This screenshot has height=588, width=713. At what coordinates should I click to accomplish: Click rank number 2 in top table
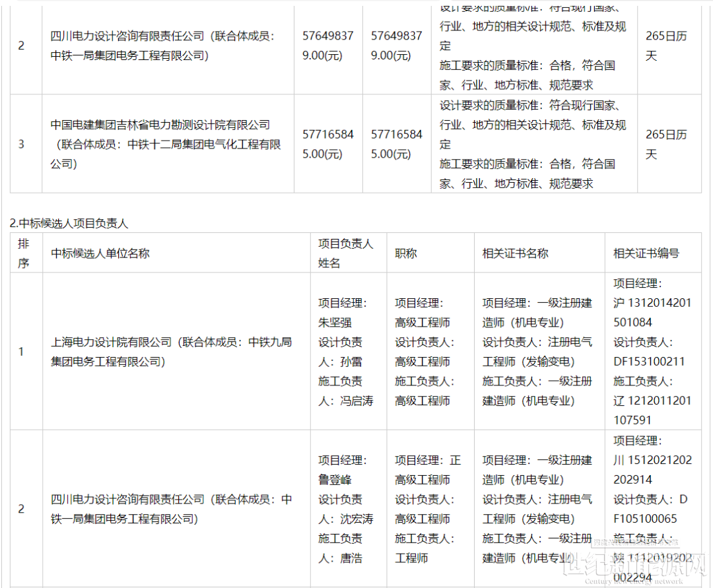[21, 46]
